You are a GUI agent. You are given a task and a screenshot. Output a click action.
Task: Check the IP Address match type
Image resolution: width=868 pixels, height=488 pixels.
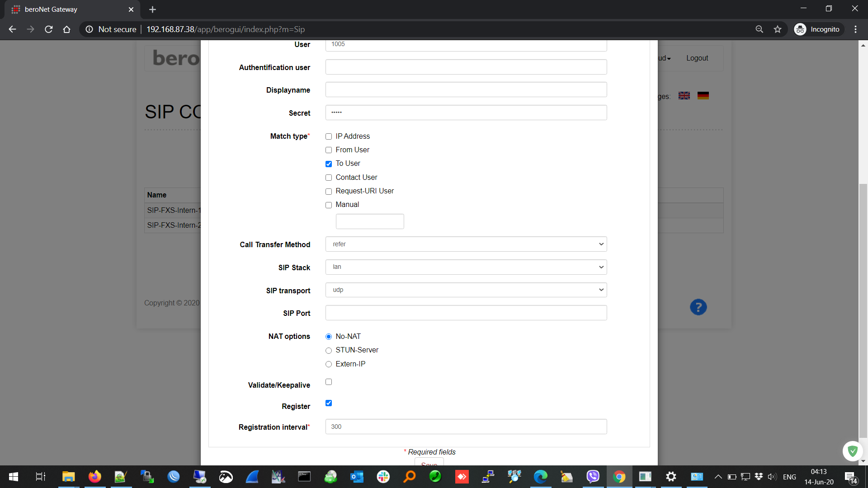tap(329, 136)
